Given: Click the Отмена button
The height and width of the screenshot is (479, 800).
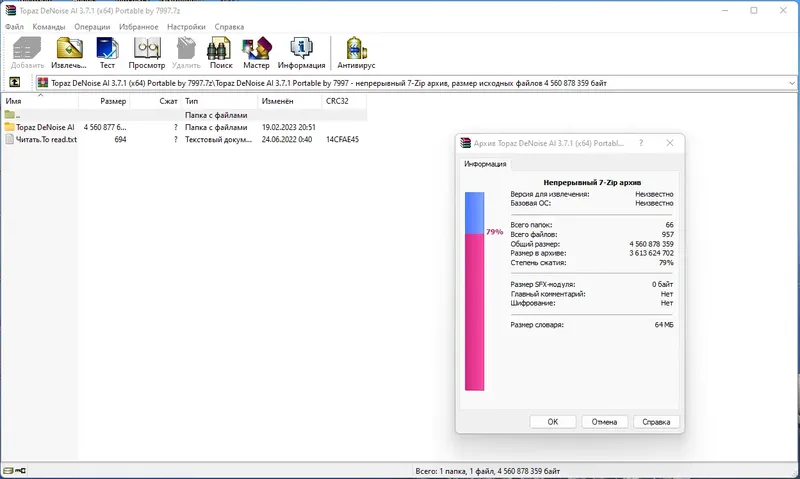Looking at the screenshot, I should [604, 422].
